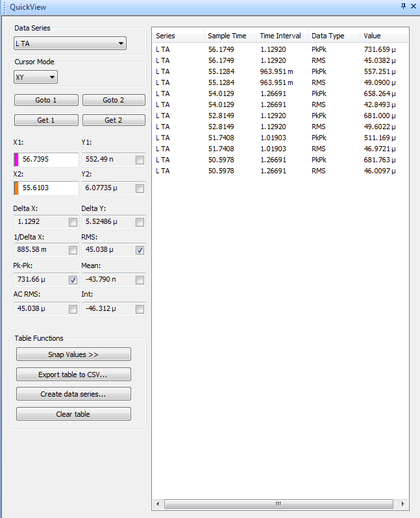Click the Pk-Pk value 731.66 µ
The width and height of the screenshot is (420, 518).
point(31,280)
